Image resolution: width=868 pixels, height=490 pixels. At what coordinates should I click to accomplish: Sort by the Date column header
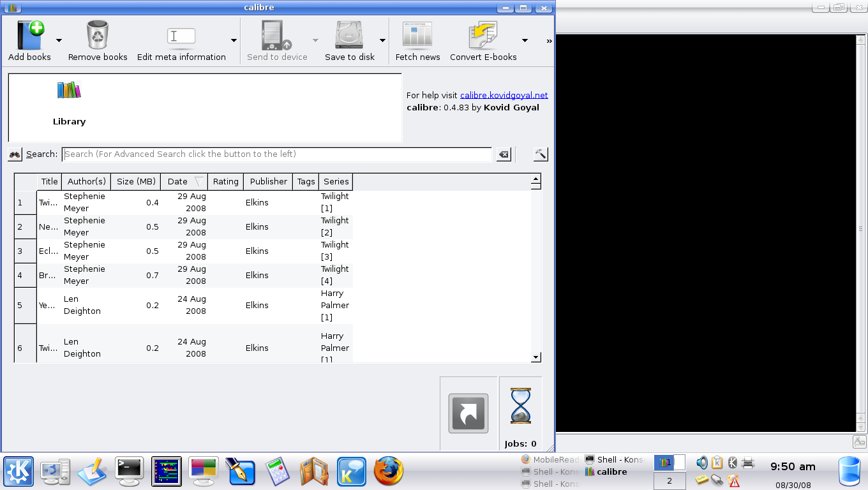[184, 182]
